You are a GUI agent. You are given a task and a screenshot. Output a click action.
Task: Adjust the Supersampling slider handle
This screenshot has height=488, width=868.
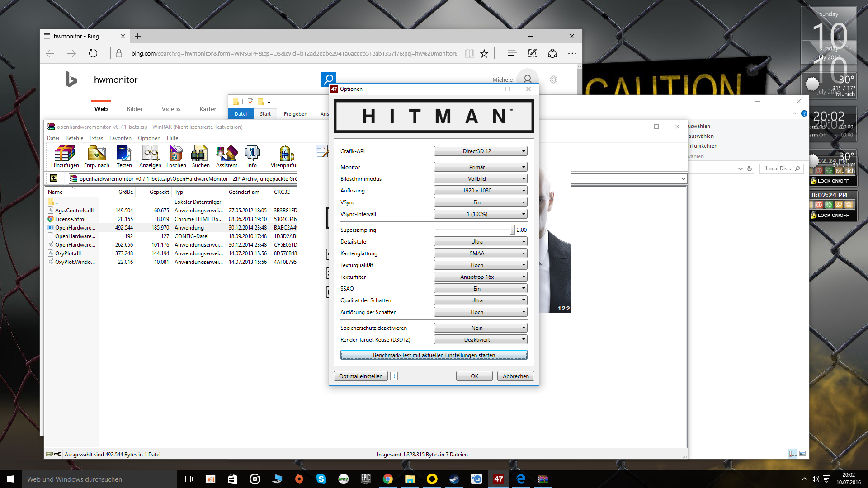click(x=512, y=230)
